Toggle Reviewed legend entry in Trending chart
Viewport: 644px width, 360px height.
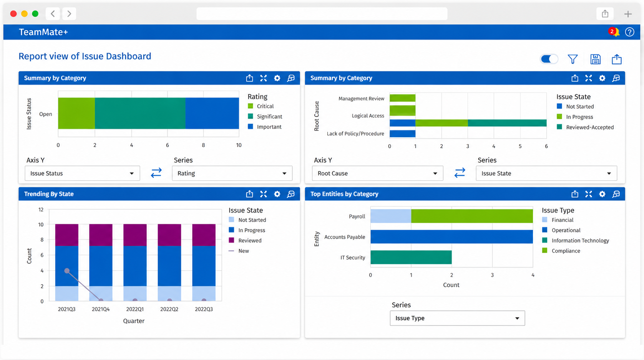[x=245, y=240]
